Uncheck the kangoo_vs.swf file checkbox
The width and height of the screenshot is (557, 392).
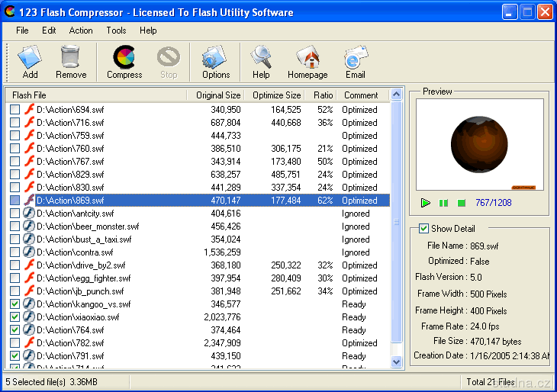tap(15, 304)
